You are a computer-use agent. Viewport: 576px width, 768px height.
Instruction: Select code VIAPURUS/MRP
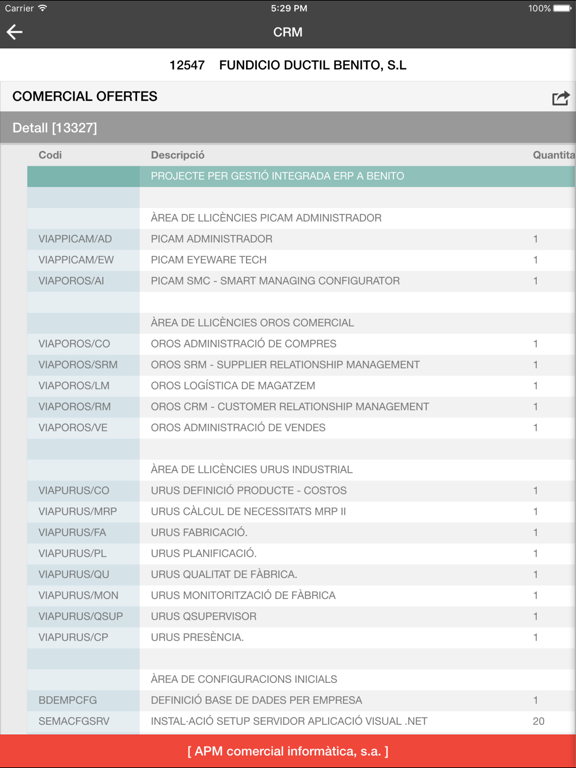tap(77, 512)
